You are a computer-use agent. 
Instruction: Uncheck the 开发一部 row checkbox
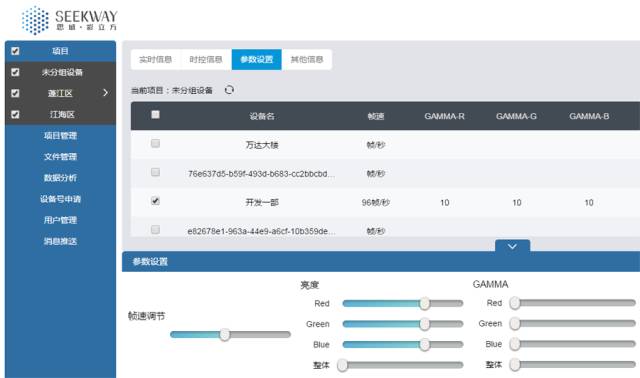[155, 201]
